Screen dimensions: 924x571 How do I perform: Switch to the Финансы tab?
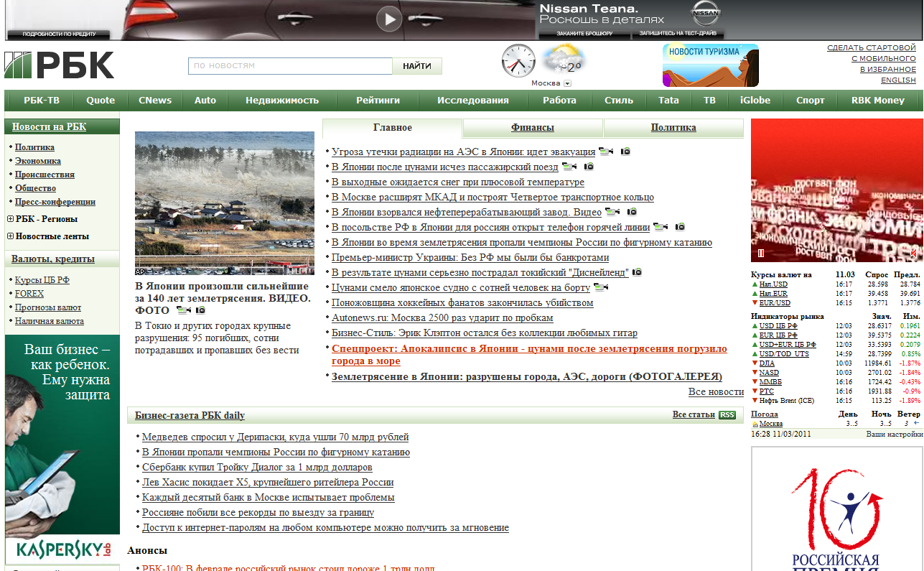[x=533, y=128]
